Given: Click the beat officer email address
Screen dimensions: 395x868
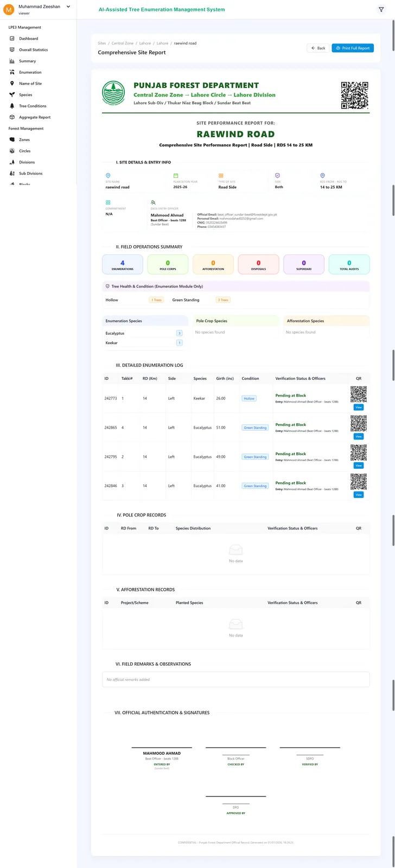Looking at the screenshot, I should pos(247,215).
